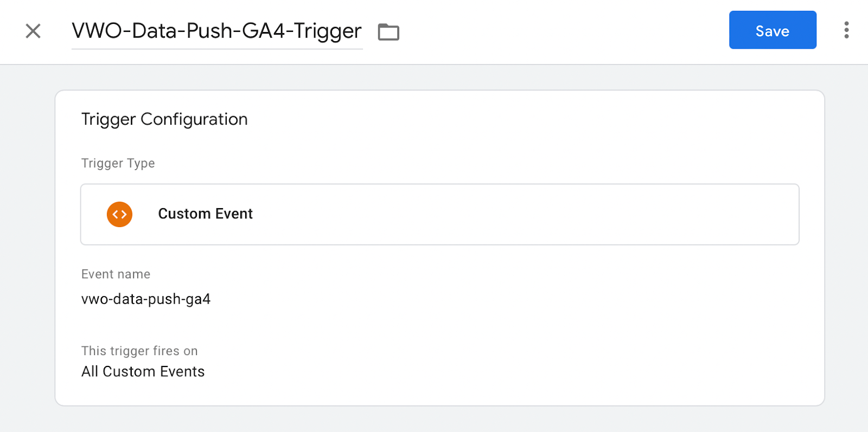Screen dimensions: 868x432
Task: Click the underline beneath the trigger title
Action: (217, 49)
